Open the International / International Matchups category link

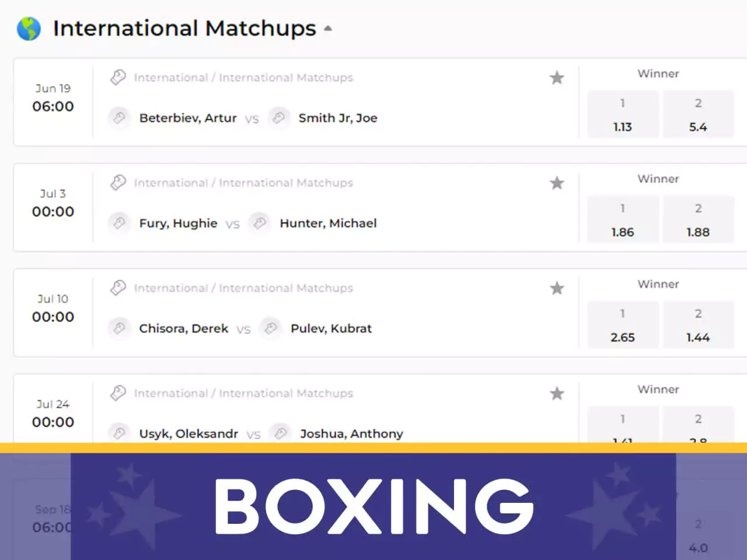click(x=243, y=77)
